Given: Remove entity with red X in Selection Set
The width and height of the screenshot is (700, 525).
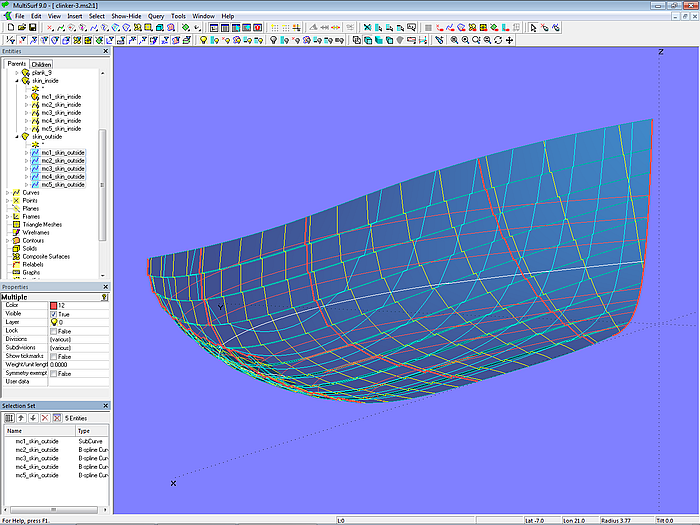Looking at the screenshot, I should (44, 416).
